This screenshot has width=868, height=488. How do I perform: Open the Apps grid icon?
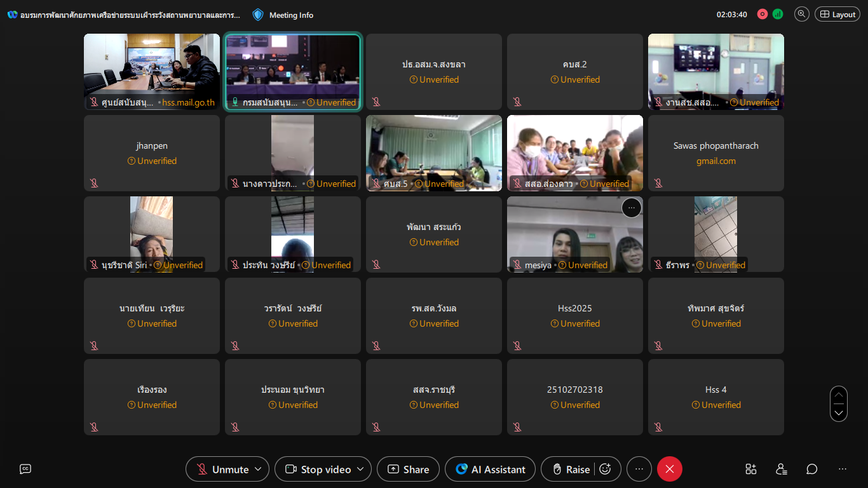pos(751,469)
